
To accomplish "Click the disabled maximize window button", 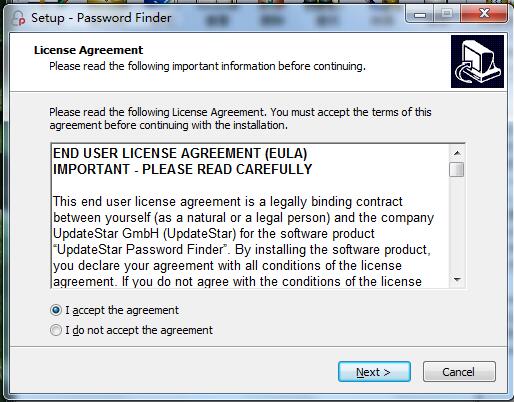I will [447, 14].
